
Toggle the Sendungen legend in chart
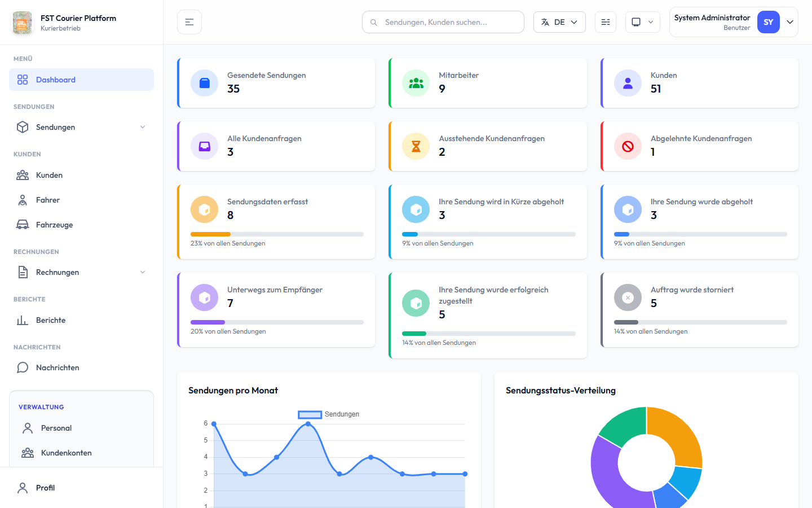(329, 414)
